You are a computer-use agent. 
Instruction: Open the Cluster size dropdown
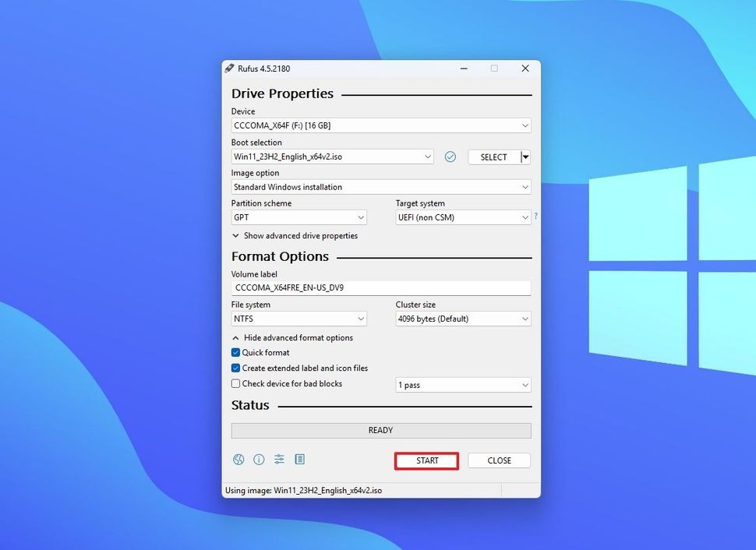point(463,319)
